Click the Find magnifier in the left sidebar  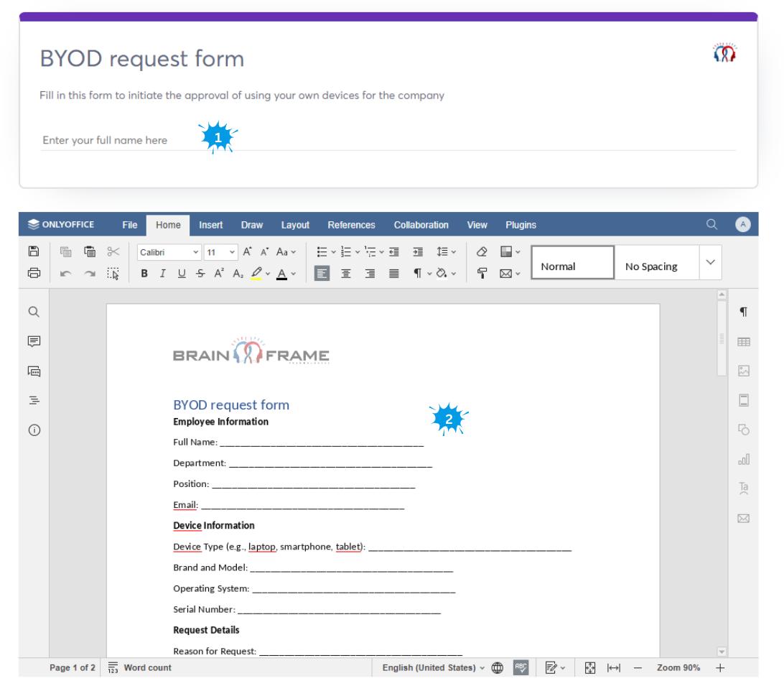[x=34, y=312]
